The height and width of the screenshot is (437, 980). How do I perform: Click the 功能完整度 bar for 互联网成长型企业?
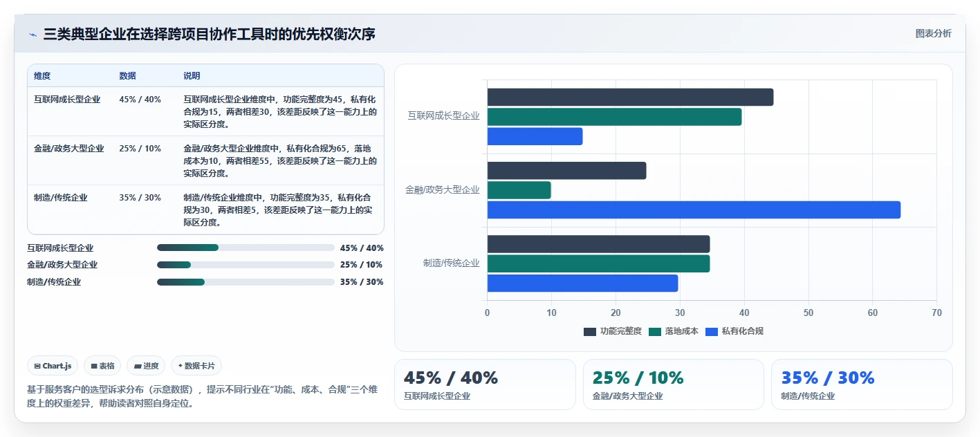point(630,97)
